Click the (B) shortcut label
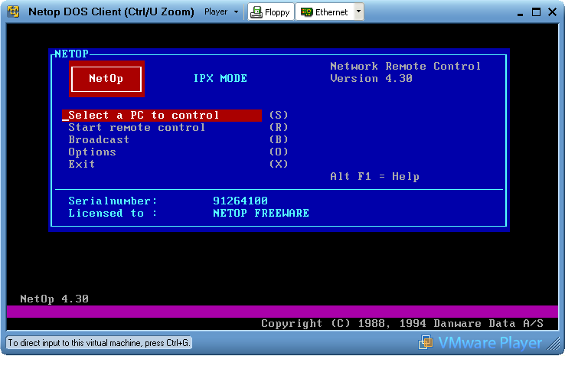Image resolution: width=565 pixels, height=392 pixels. 279,140
